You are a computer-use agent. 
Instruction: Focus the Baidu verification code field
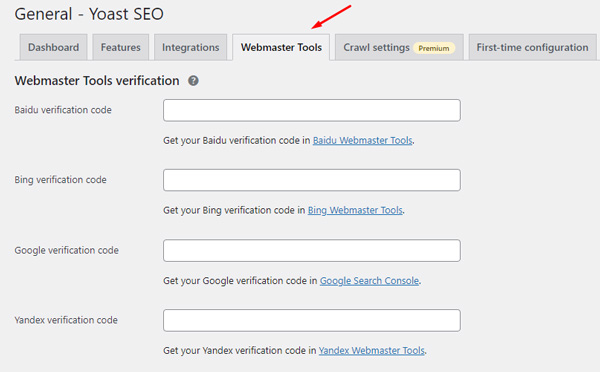(312, 110)
